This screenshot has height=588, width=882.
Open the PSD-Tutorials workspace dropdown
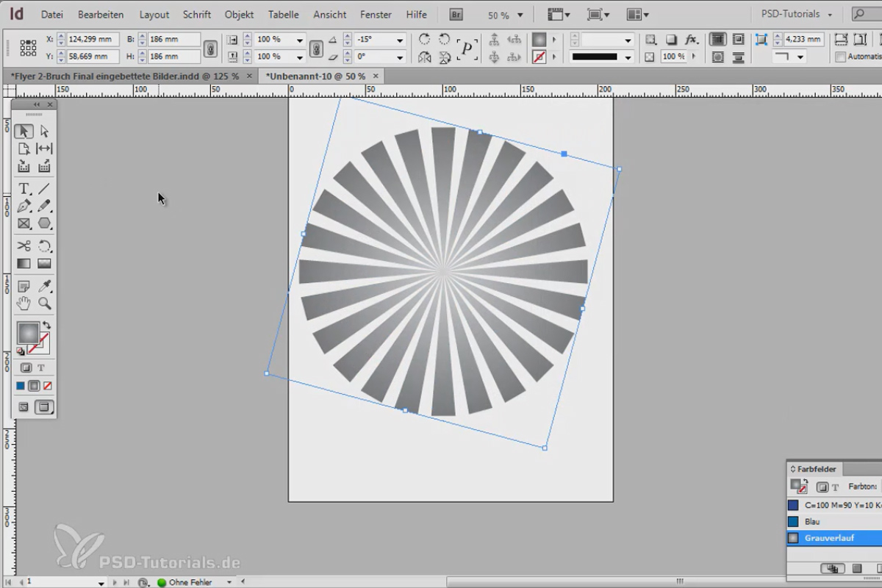pyautogui.click(x=797, y=15)
